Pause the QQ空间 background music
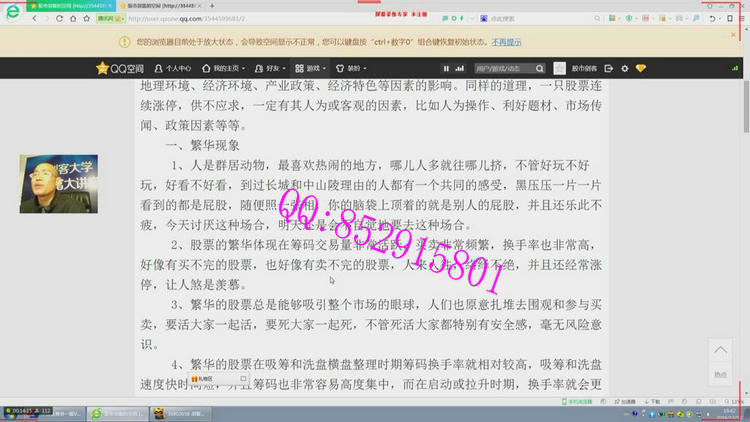The height and width of the screenshot is (422, 750). click(445, 68)
